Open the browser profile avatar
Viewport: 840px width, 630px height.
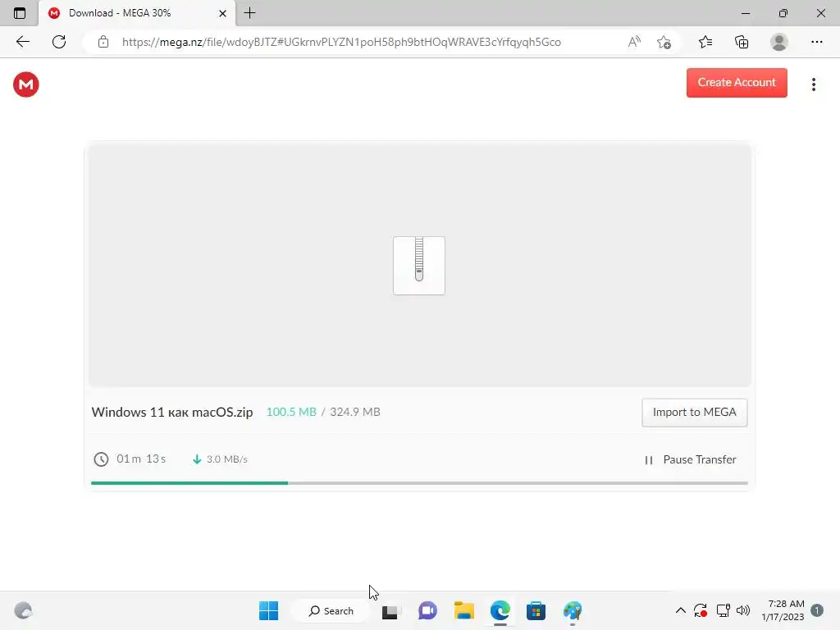pyautogui.click(x=778, y=42)
